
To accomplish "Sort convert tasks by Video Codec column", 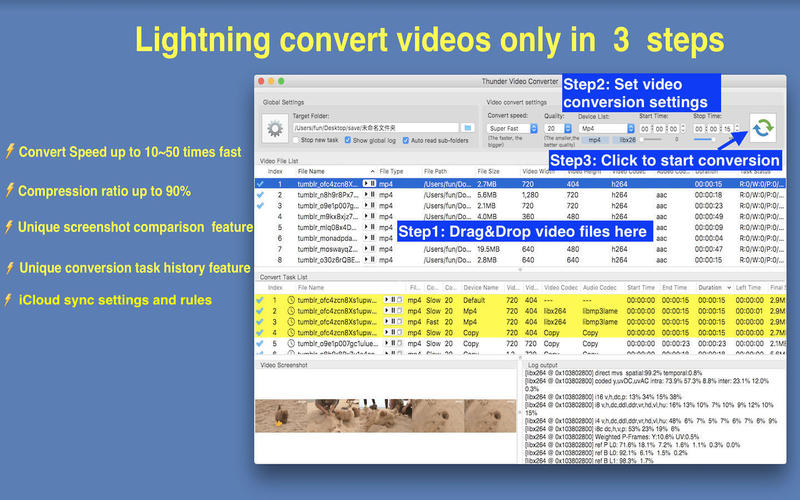I will pos(561,288).
